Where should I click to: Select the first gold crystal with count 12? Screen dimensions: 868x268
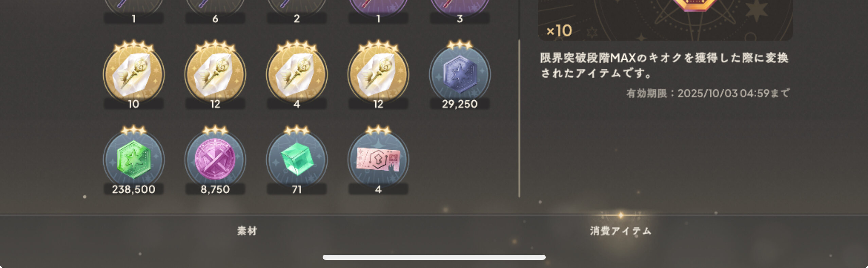coord(215,74)
